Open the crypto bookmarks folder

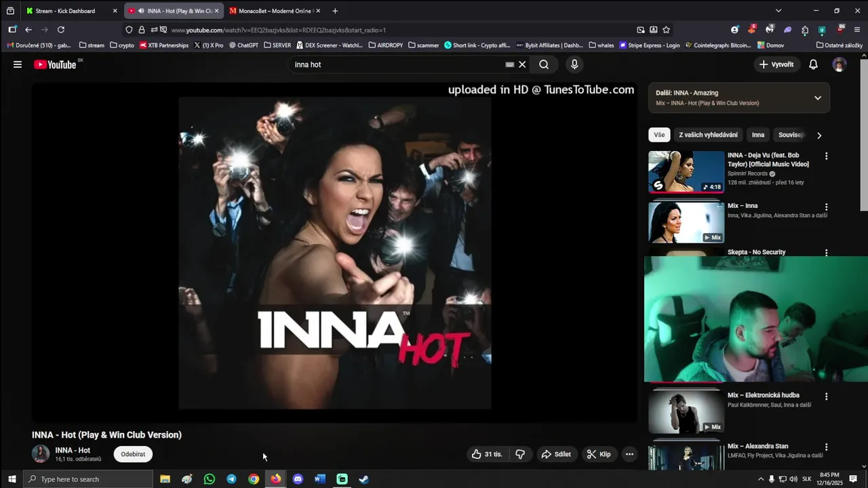[122, 45]
